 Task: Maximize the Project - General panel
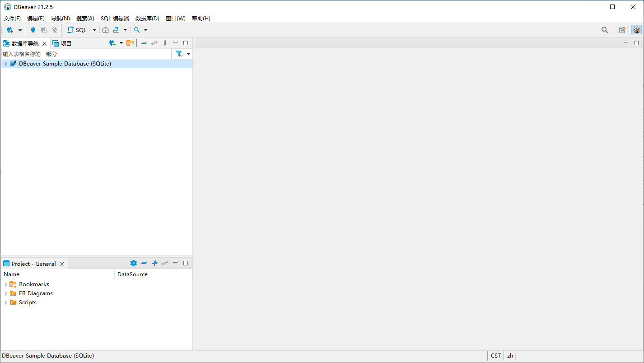click(x=186, y=263)
